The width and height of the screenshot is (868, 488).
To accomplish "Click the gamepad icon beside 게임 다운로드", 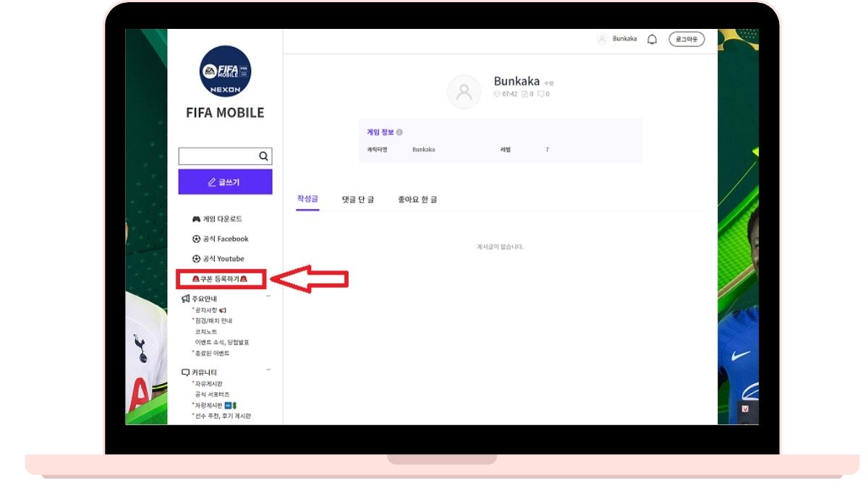I will coord(196,219).
